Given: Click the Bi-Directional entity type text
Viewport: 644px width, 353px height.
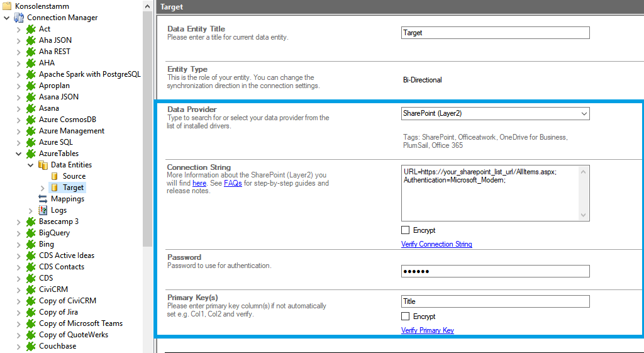Looking at the screenshot, I should tap(422, 80).
